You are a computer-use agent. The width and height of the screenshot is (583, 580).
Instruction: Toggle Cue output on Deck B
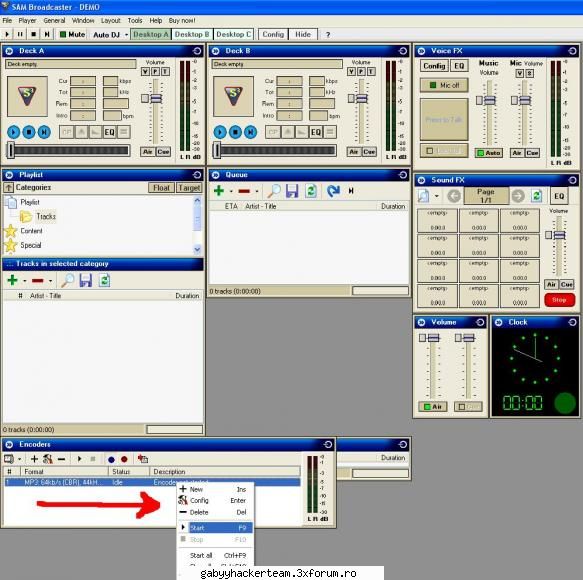pyautogui.click(x=369, y=151)
